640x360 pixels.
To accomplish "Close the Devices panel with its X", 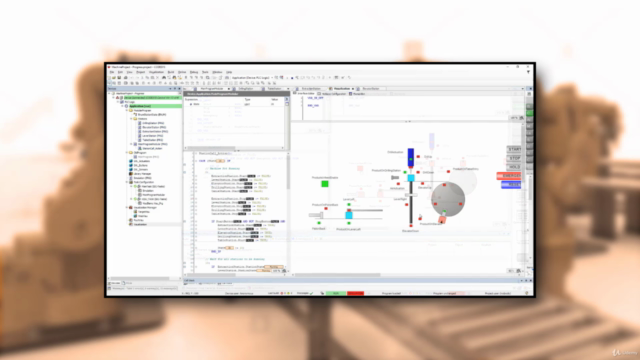I will pos(180,89).
